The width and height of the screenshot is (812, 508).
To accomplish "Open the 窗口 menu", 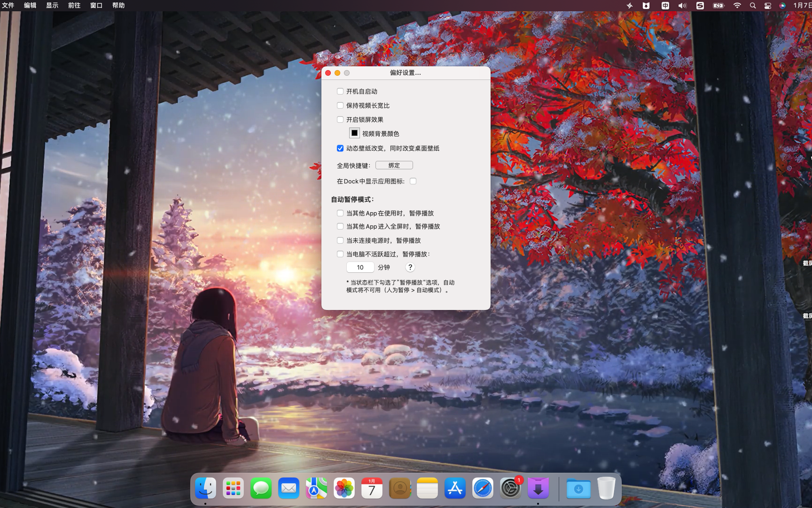I will coord(96,6).
